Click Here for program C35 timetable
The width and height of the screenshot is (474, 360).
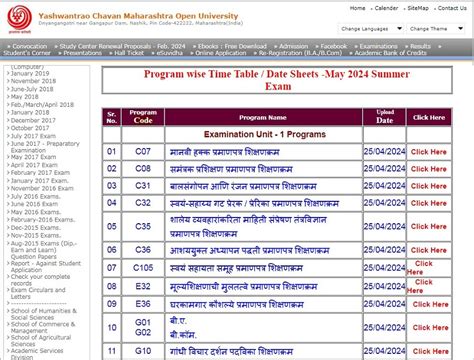coord(429,226)
